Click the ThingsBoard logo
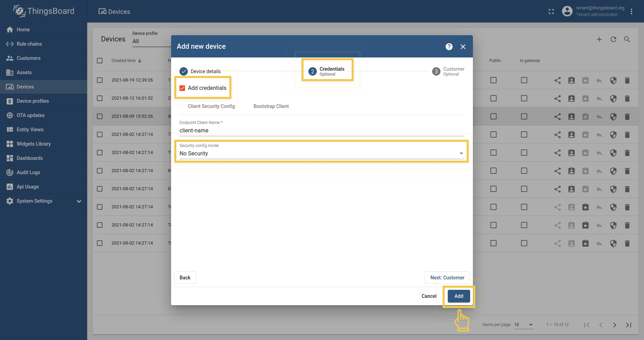Screen dimensions: 644x340 [x=44, y=11]
